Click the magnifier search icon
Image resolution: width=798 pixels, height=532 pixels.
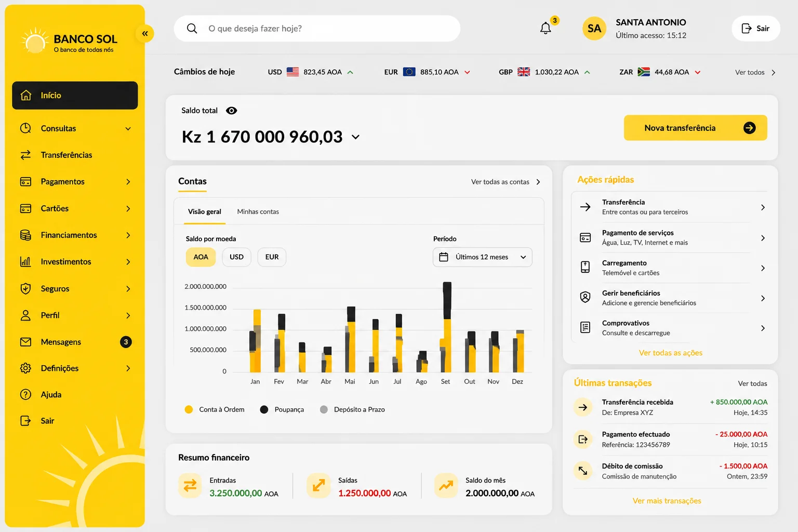click(x=192, y=29)
